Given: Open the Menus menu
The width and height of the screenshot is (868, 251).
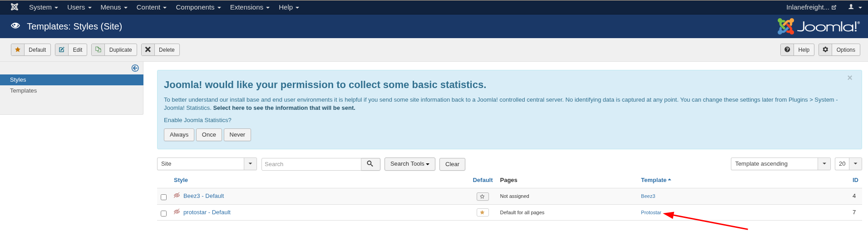Looking at the screenshot, I should pyautogui.click(x=114, y=7).
